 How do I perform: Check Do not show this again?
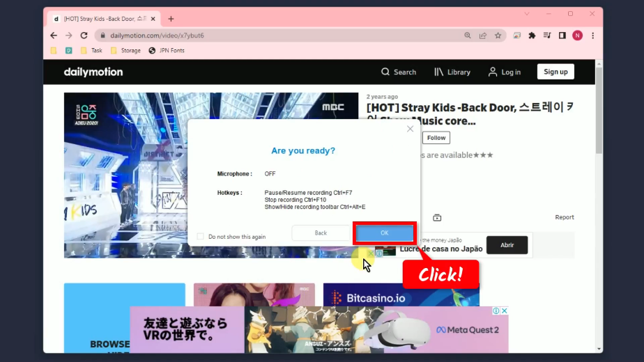[201, 237]
